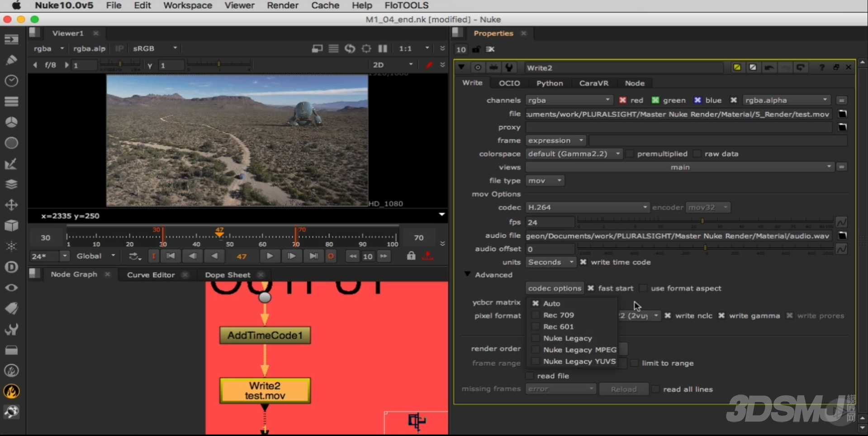
Task: Switch to the Curve Editor tab
Action: (151, 275)
